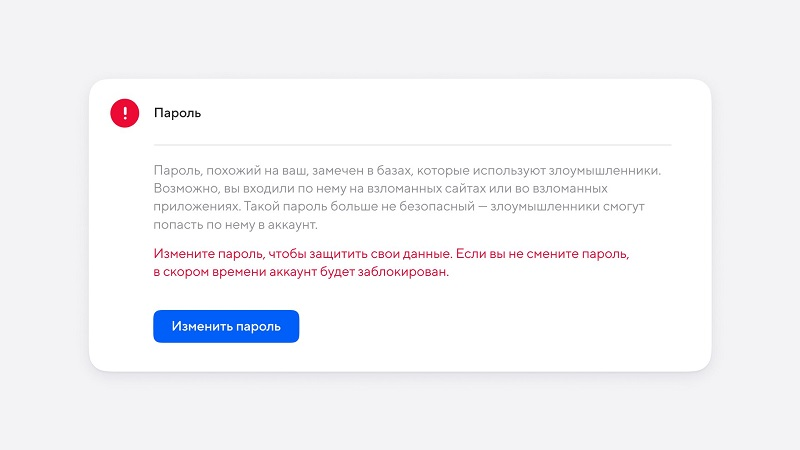
Task: Click empty white space right of the button
Action: [500, 326]
